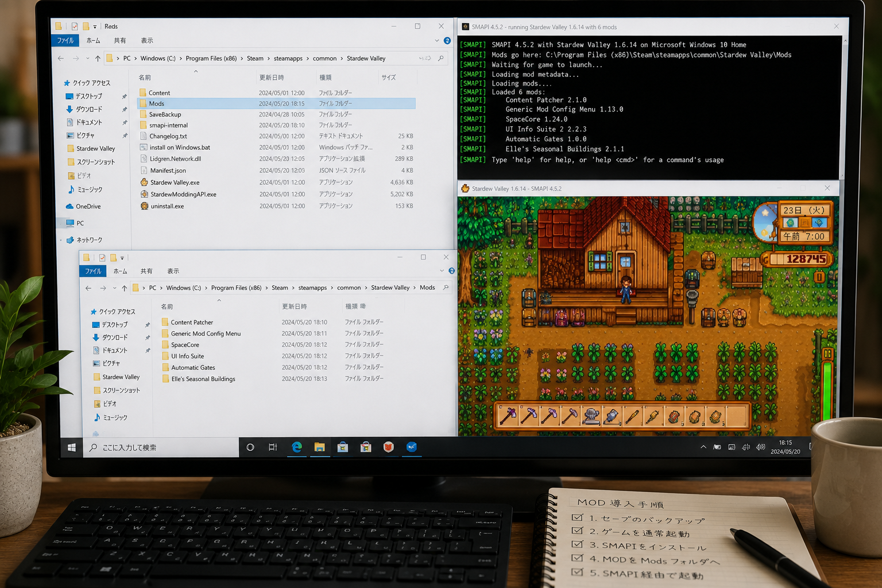Open 共有 tab in the Stardew Valley folder window
882x588 pixels.
pyautogui.click(x=119, y=41)
